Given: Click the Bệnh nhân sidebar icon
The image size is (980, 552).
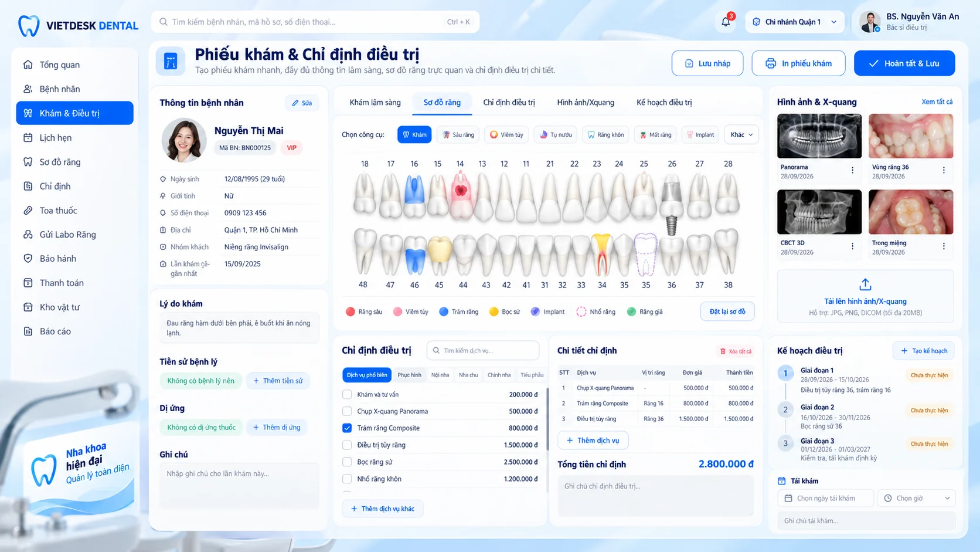Looking at the screenshot, I should pyautogui.click(x=28, y=89).
